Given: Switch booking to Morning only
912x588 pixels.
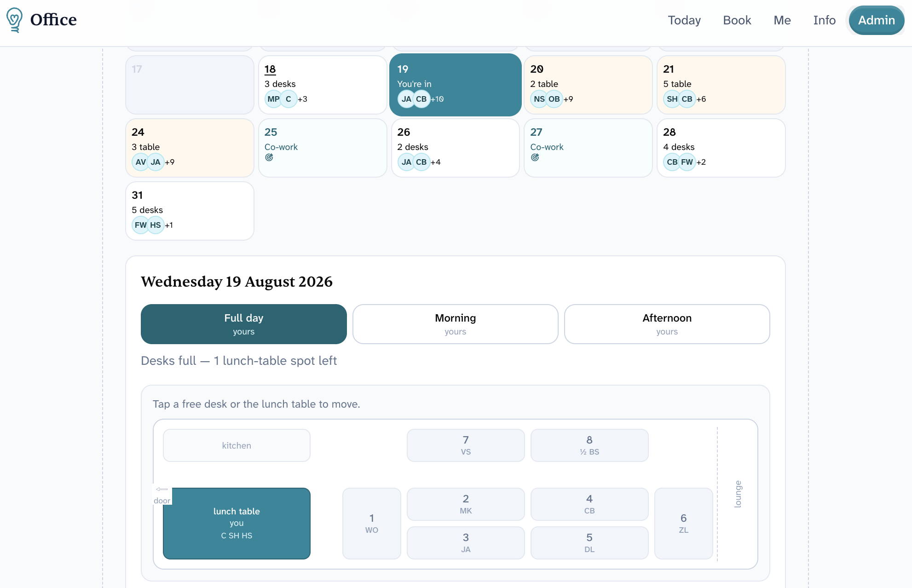Looking at the screenshot, I should coord(456,324).
